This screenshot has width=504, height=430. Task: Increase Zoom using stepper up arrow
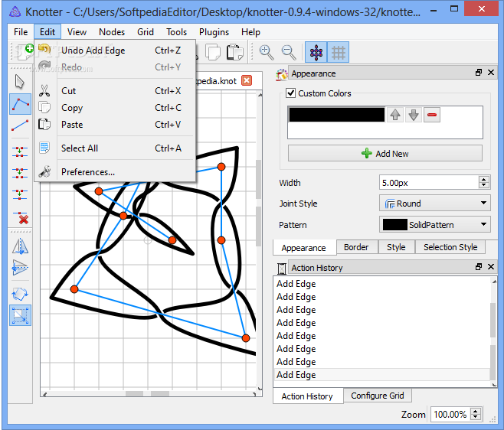pos(476,411)
